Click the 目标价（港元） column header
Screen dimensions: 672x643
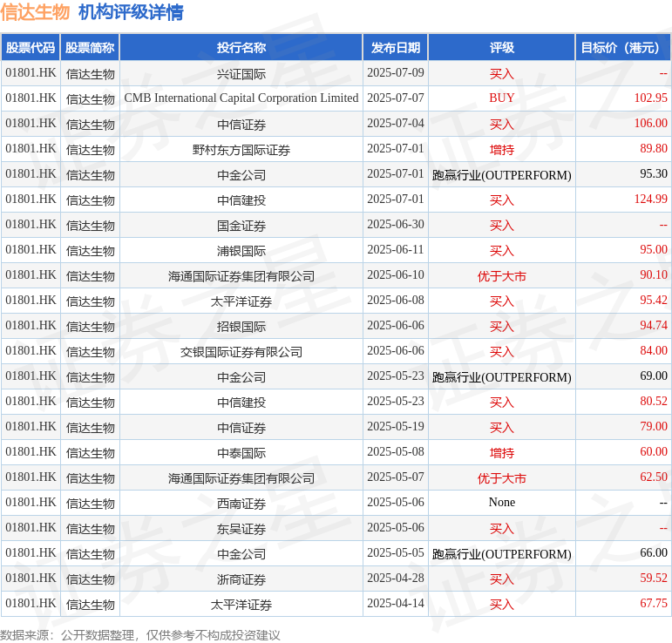623,48
